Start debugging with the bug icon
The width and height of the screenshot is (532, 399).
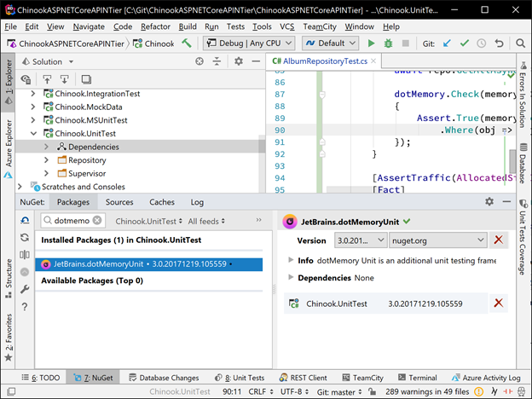(388, 43)
